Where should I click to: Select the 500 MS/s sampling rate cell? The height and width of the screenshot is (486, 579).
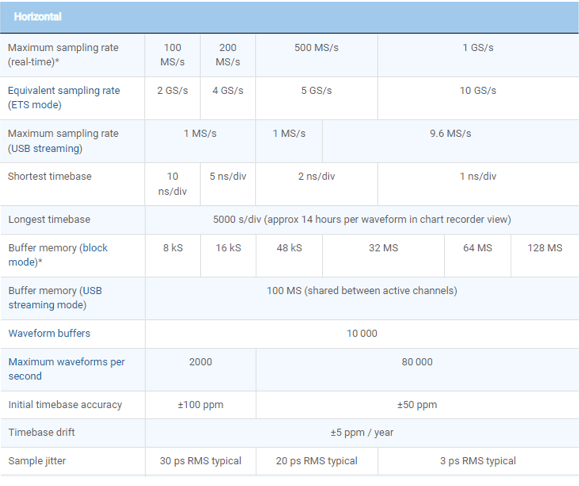coord(316,55)
